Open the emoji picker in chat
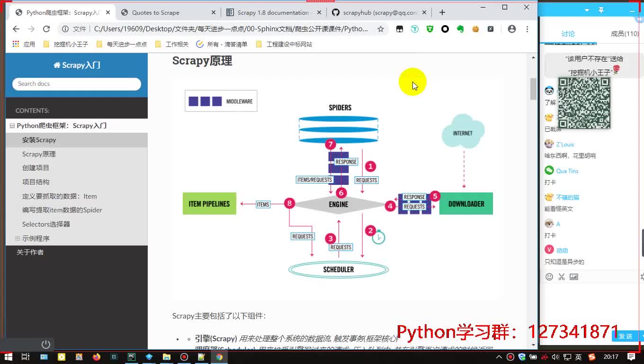This screenshot has width=644, height=364. pyautogui.click(x=549, y=277)
